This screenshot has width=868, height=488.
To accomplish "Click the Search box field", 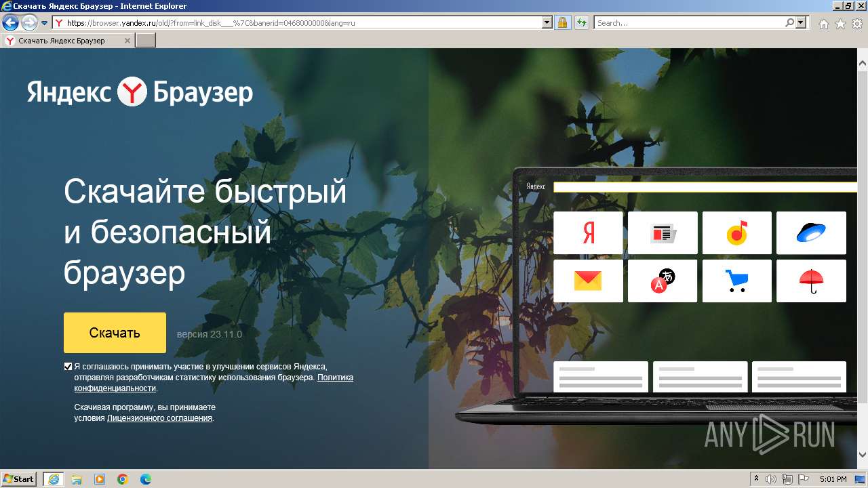I will 689,23.
